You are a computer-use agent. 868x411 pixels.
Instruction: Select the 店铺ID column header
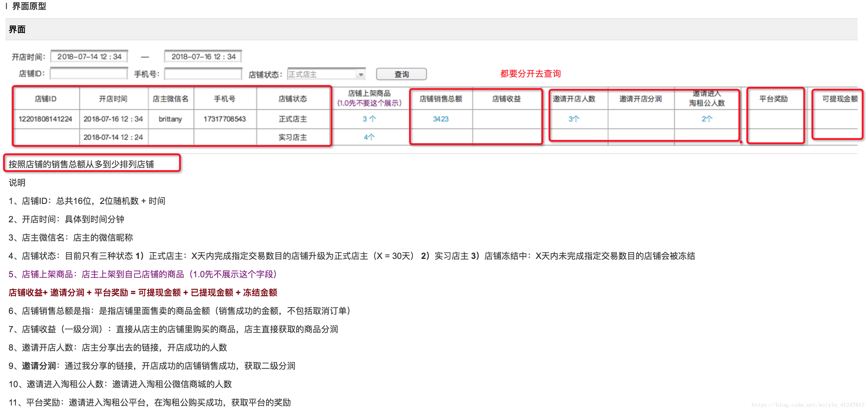(46, 99)
